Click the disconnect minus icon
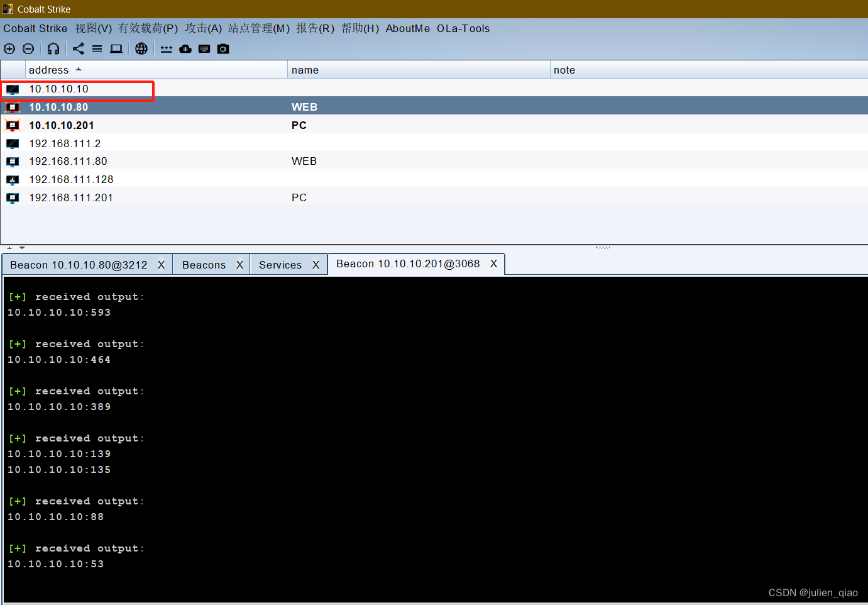This screenshot has width=868, height=605. point(28,48)
